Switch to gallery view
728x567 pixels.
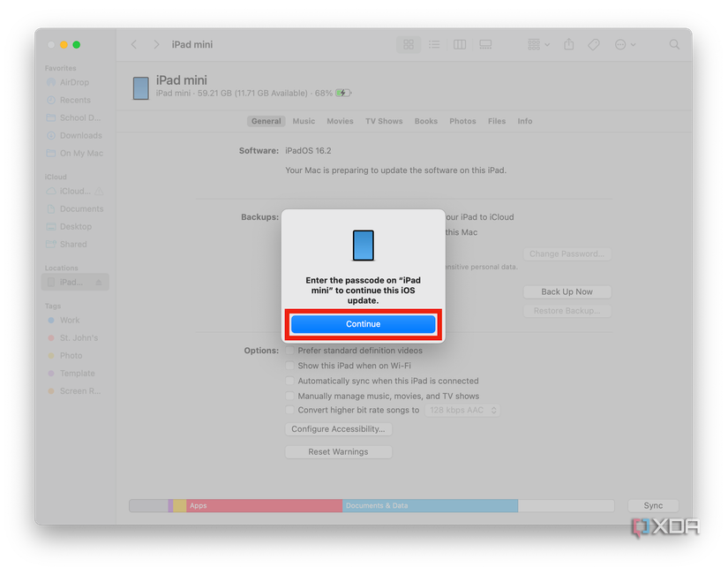coord(485,45)
